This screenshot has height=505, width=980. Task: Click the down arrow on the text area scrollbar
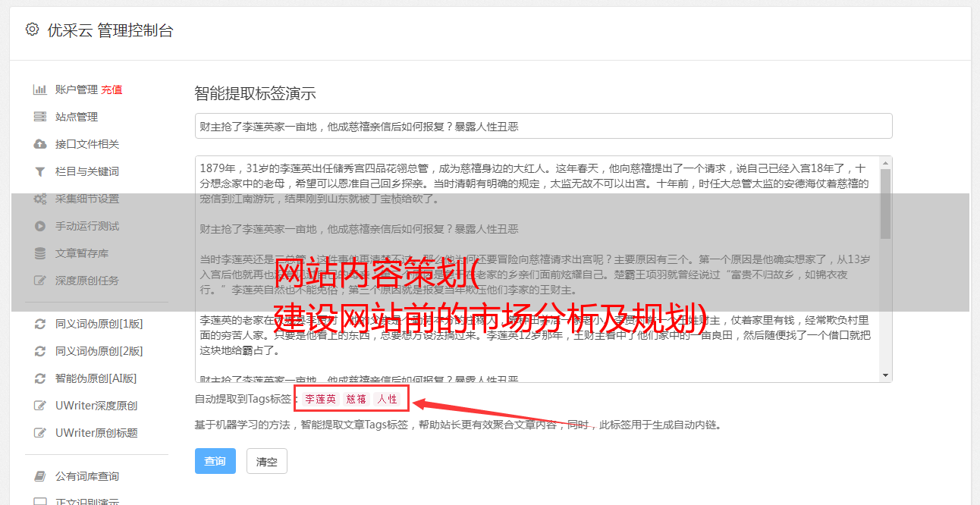point(885,375)
